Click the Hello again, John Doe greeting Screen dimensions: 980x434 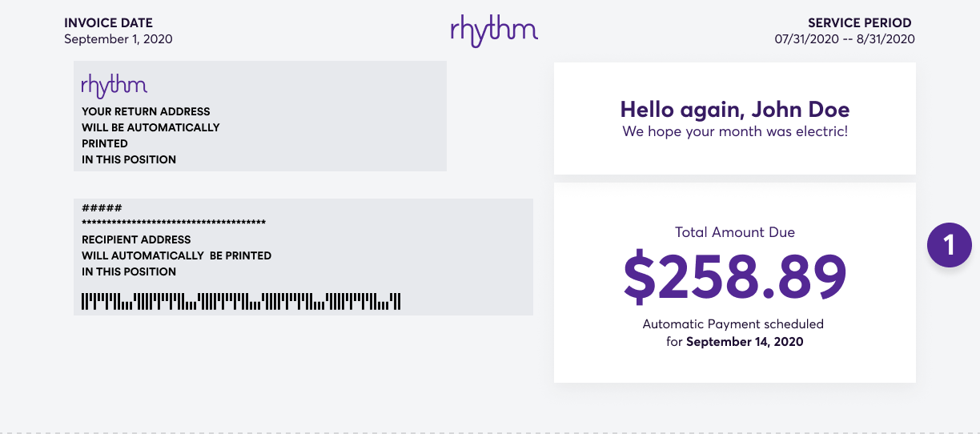tap(735, 109)
